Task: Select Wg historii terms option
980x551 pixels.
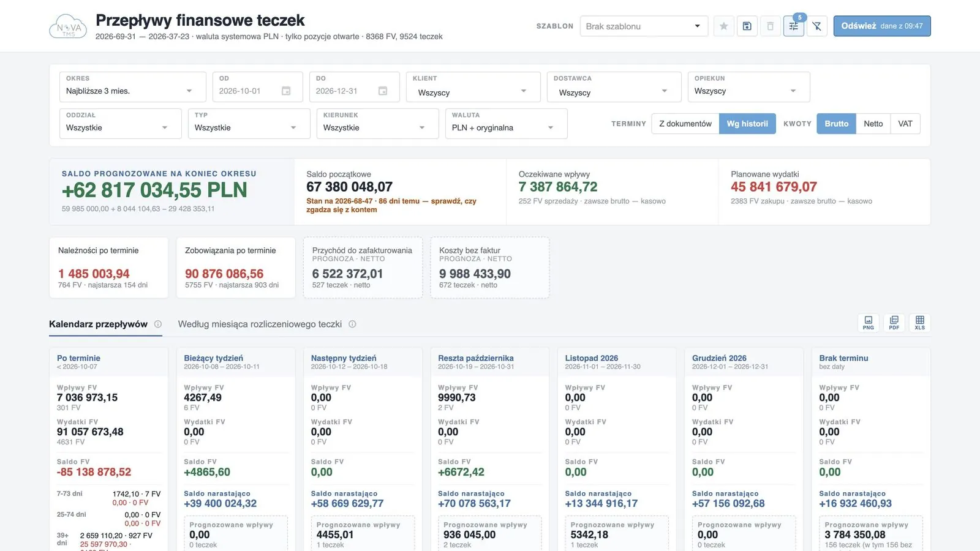Action: (747, 124)
